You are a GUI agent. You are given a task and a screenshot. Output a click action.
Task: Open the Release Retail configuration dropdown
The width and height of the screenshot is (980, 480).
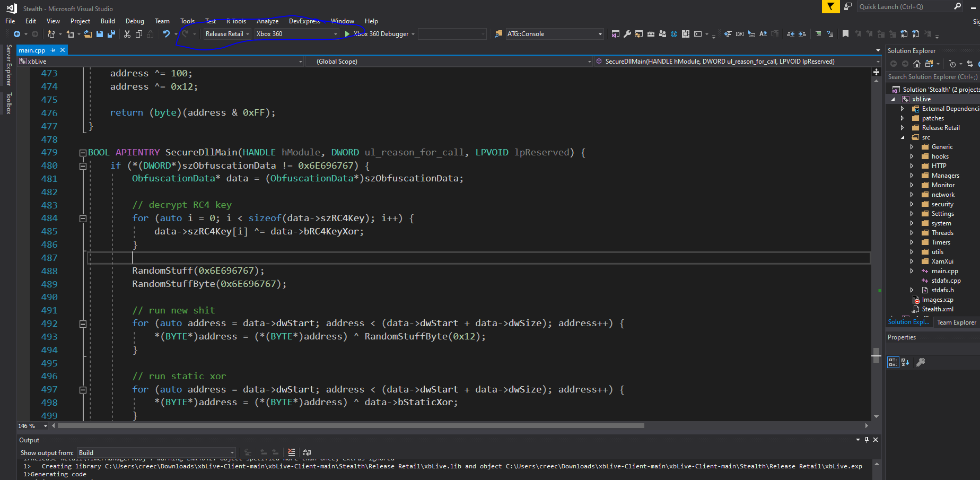coord(248,33)
